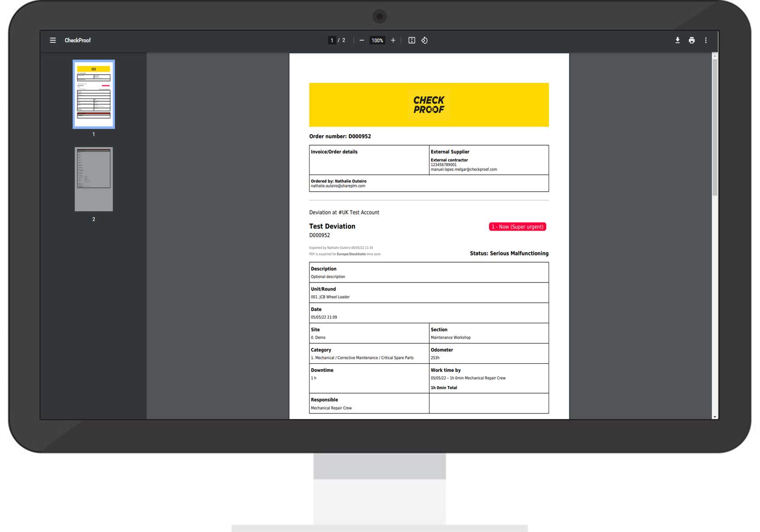Open the page 2 thumbnail
Viewport: 760px width, 532px height.
point(94,179)
